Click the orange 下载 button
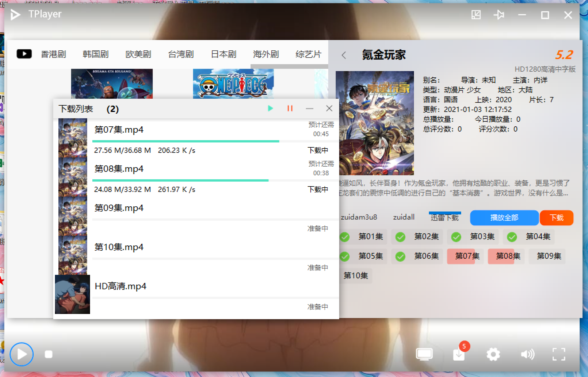Viewport: 588px width, 377px height. 556,218
